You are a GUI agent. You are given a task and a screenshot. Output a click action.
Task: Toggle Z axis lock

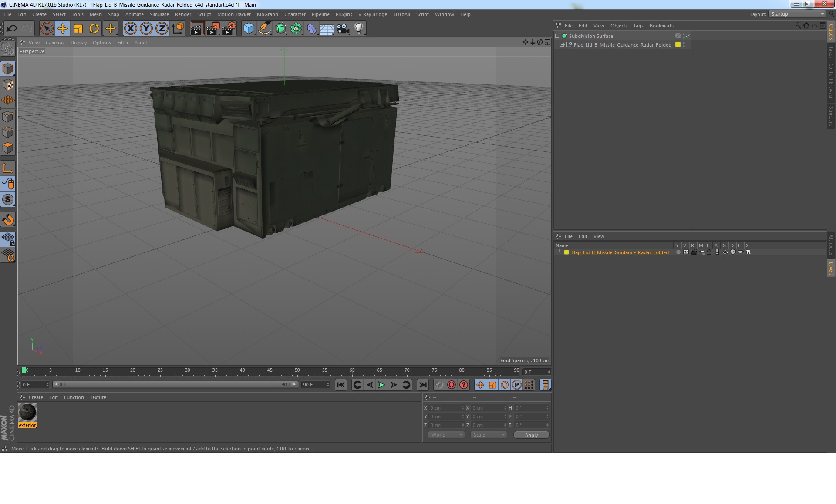[162, 29]
